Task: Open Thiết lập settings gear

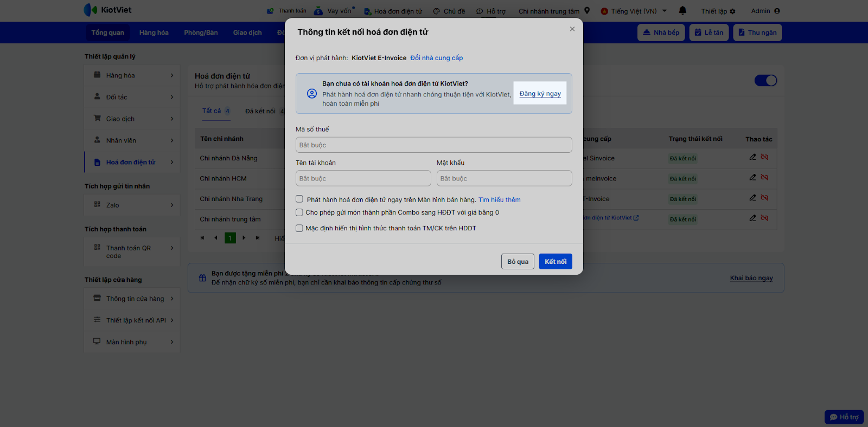Action: click(732, 11)
